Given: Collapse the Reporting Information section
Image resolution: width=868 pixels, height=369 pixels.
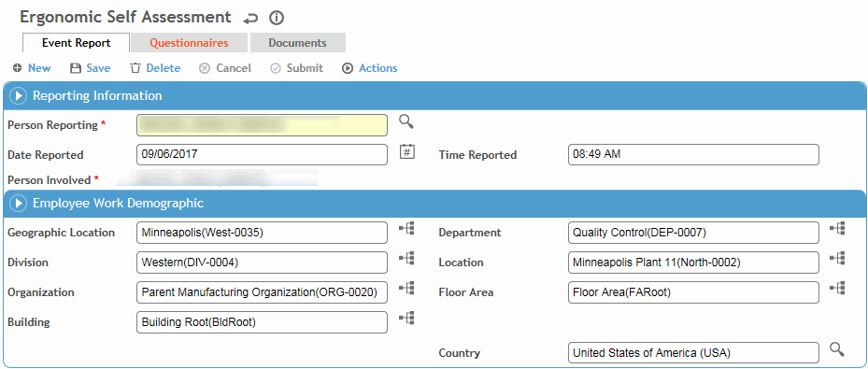Looking at the screenshot, I should [x=19, y=95].
